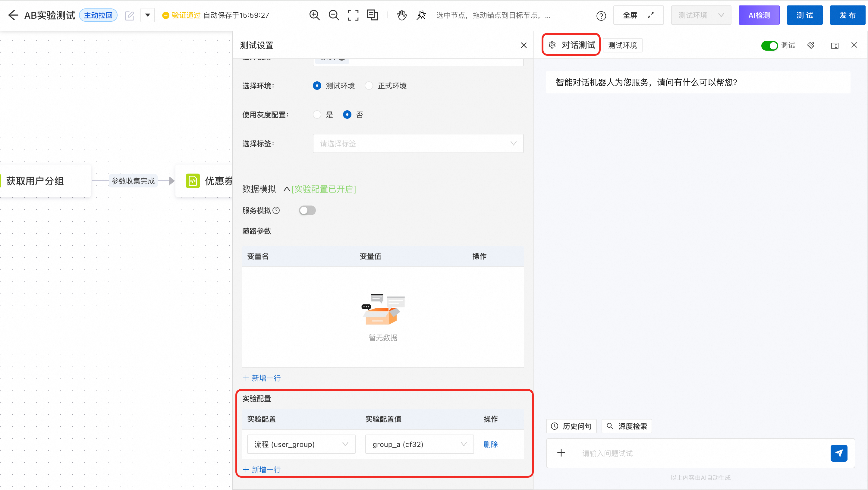Click the 测试环境 tag in chat panel
The width and height of the screenshot is (868, 490).
[x=622, y=45]
